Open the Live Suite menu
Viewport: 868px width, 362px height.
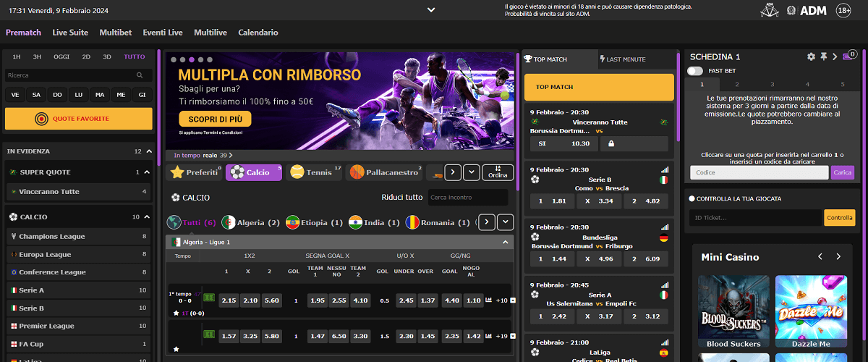[x=70, y=33]
